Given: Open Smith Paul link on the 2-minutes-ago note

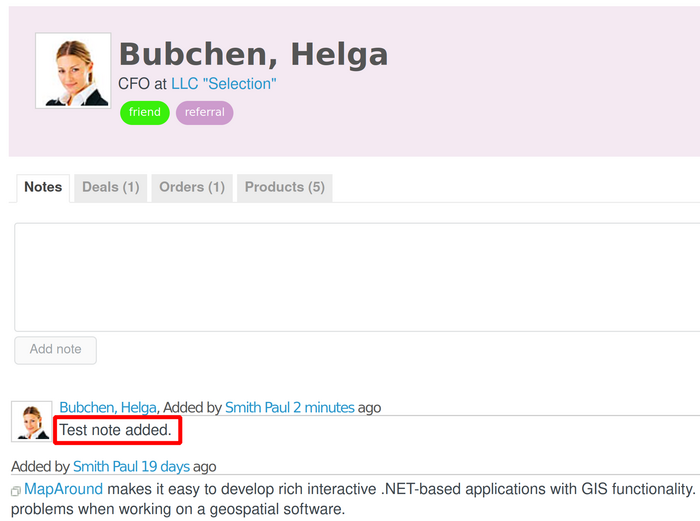Looking at the screenshot, I should click(257, 407).
